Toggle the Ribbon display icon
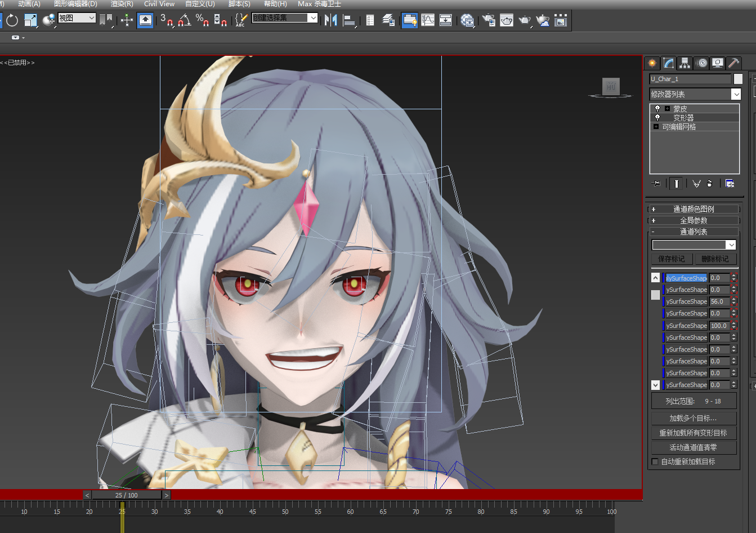The height and width of the screenshot is (533, 756). click(x=410, y=21)
